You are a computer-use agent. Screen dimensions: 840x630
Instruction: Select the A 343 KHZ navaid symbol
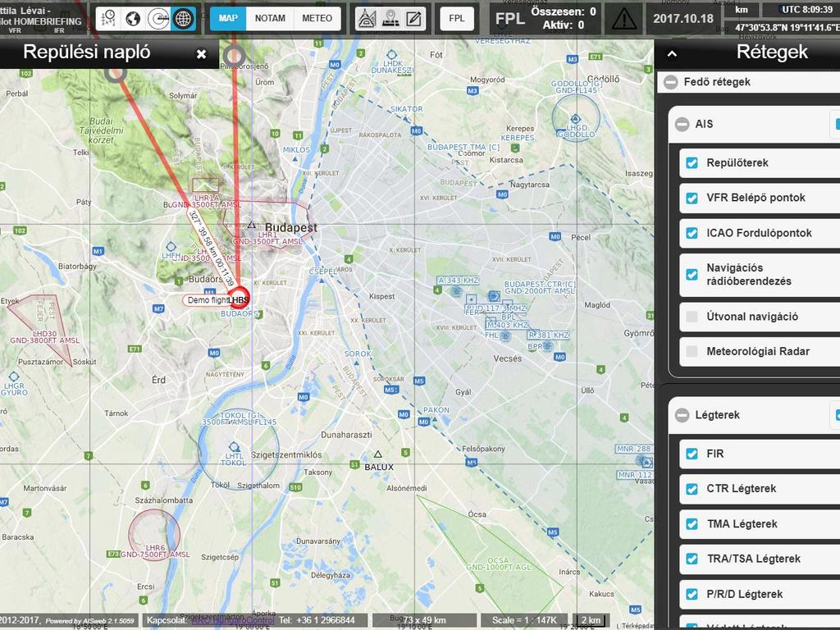tap(456, 291)
